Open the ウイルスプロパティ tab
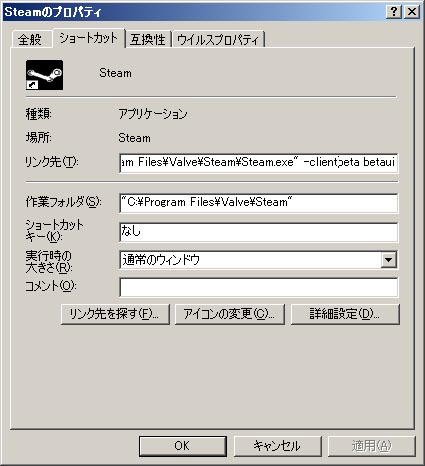This screenshot has height=466, width=425. point(218,39)
